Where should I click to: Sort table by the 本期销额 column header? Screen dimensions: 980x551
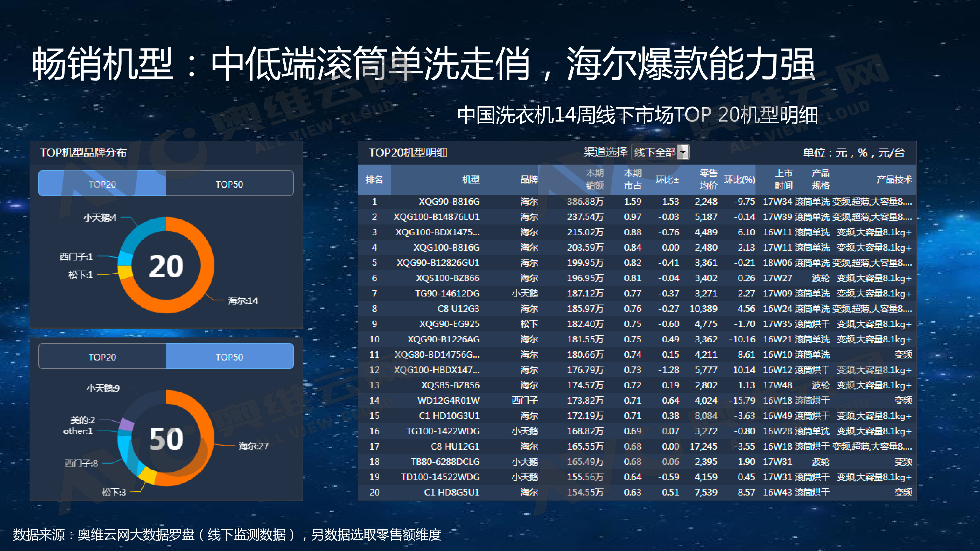click(595, 179)
